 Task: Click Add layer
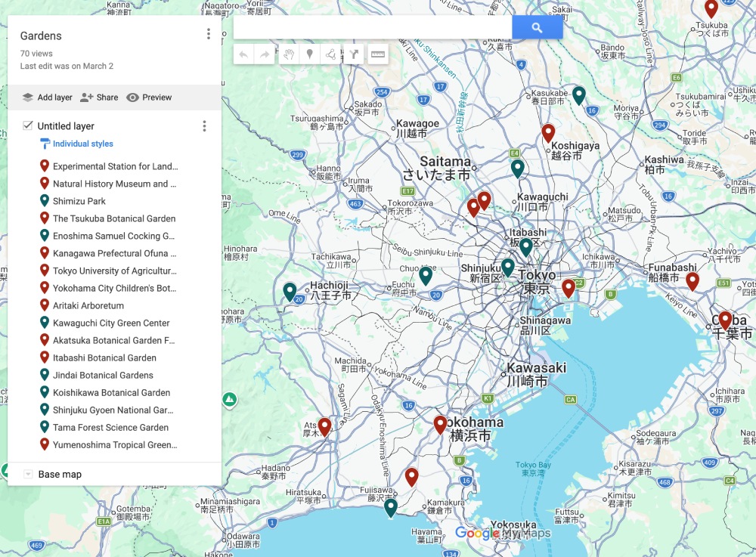47,97
